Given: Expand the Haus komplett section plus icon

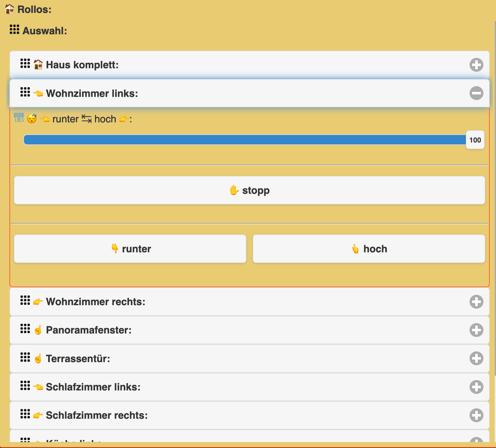Looking at the screenshot, I should click(x=476, y=65).
